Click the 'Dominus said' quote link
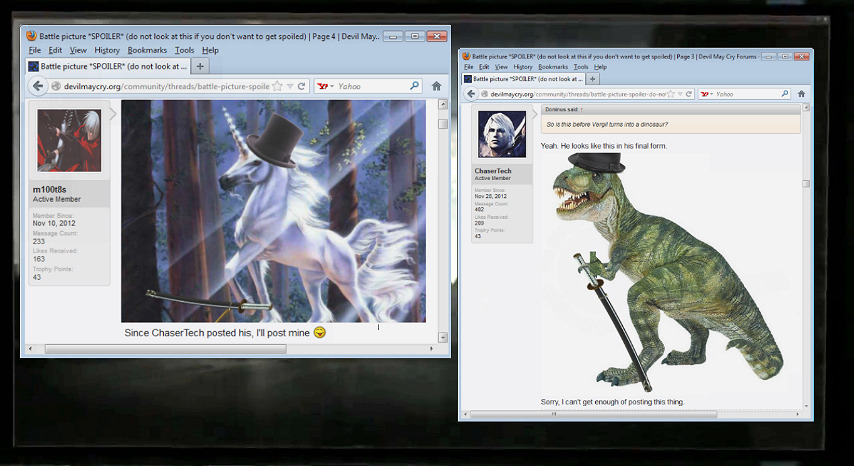The width and height of the screenshot is (854, 466). [564, 109]
